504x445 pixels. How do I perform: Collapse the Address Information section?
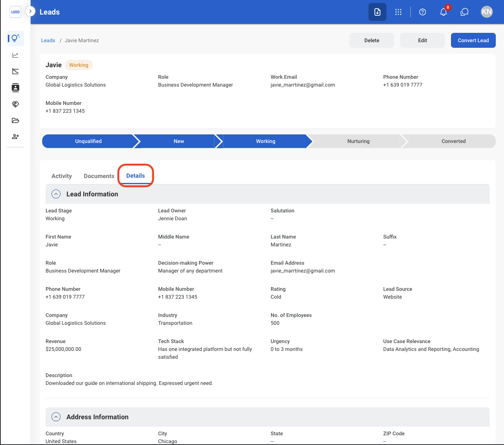(x=56, y=417)
